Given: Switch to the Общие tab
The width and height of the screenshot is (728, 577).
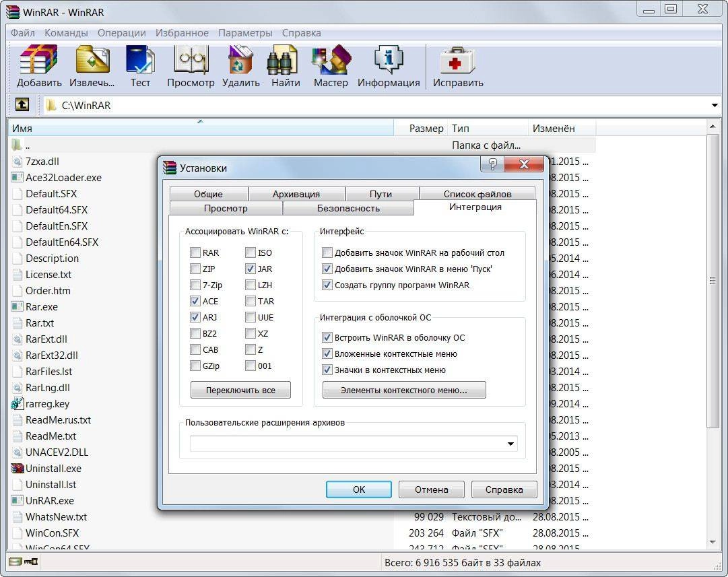Looking at the screenshot, I should pos(209,194).
